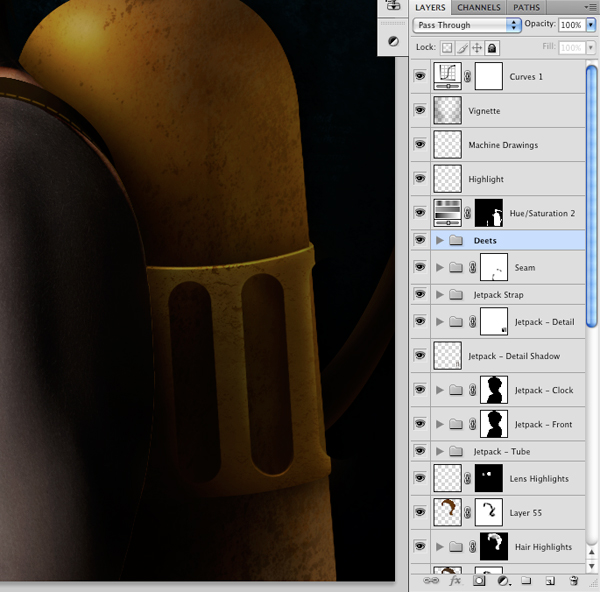This screenshot has width=600, height=592.
Task: Hide the Curves 1 adjustment layer
Action: (x=420, y=76)
